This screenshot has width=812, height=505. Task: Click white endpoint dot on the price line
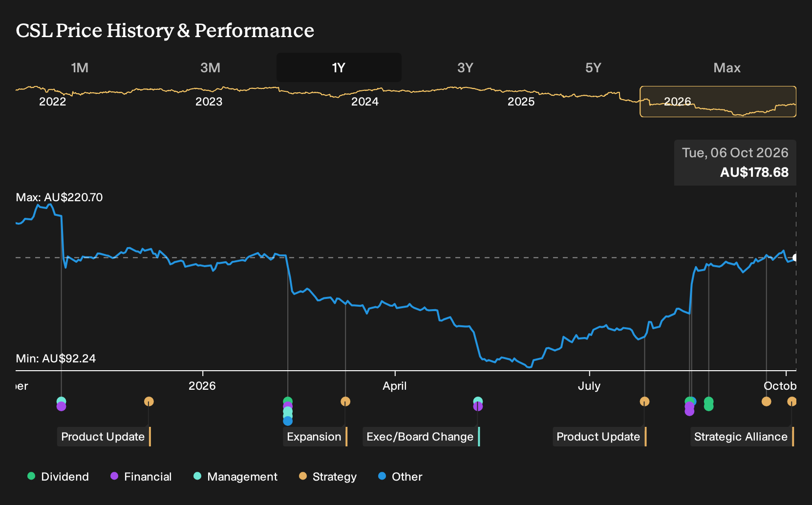pyautogui.click(x=795, y=257)
